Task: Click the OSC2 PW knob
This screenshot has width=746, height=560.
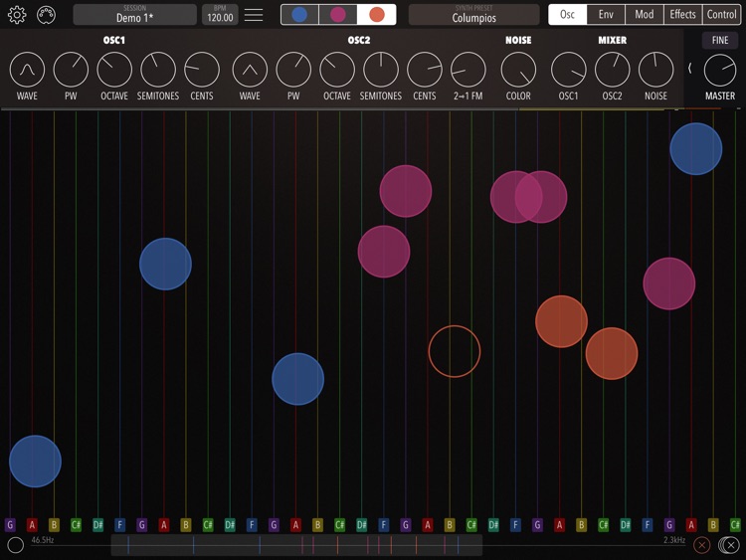Action: coord(293,70)
